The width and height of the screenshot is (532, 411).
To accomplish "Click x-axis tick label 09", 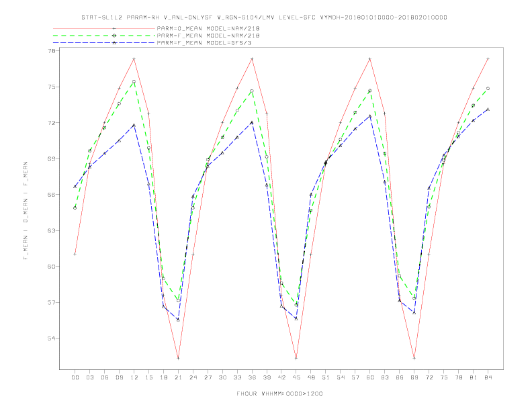I will (x=119, y=377).
